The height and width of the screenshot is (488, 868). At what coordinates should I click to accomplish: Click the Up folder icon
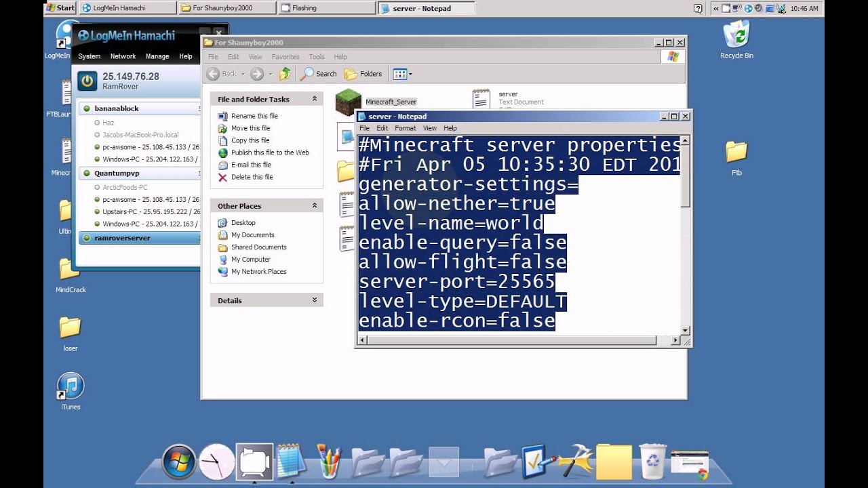pos(285,74)
